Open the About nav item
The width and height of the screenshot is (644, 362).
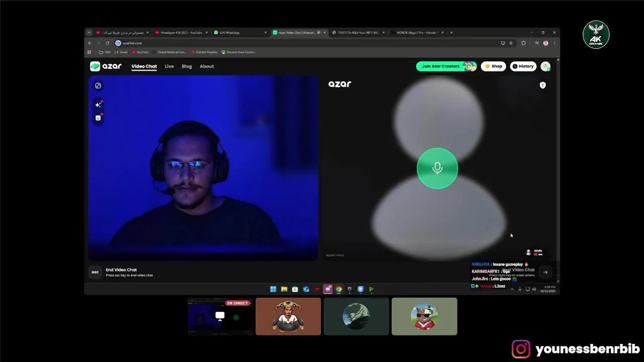tap(207, 66)
